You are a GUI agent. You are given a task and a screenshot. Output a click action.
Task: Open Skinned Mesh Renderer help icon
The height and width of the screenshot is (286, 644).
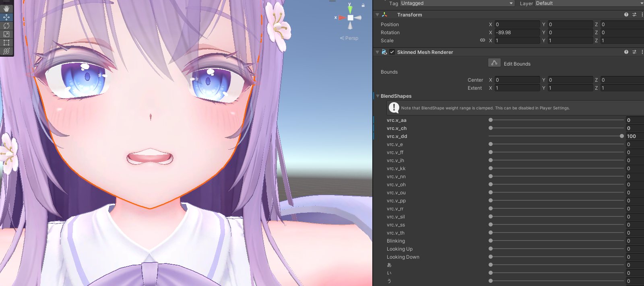626,52
